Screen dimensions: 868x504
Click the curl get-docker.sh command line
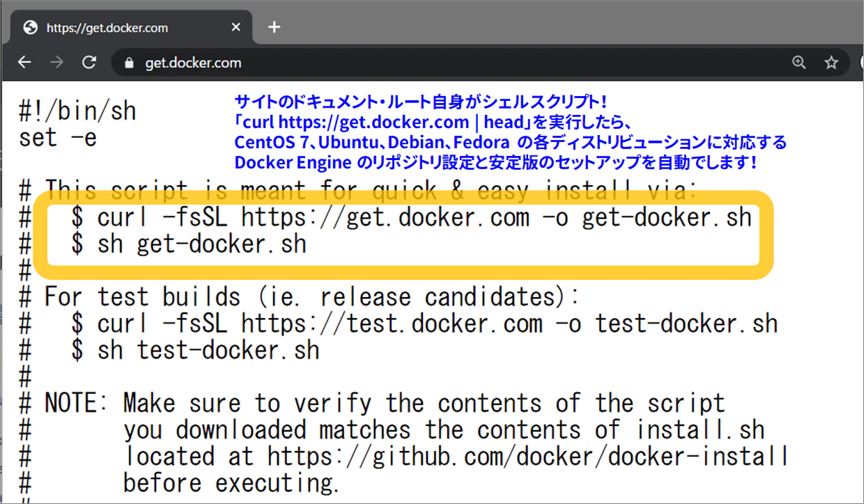[x=412, y=218]
